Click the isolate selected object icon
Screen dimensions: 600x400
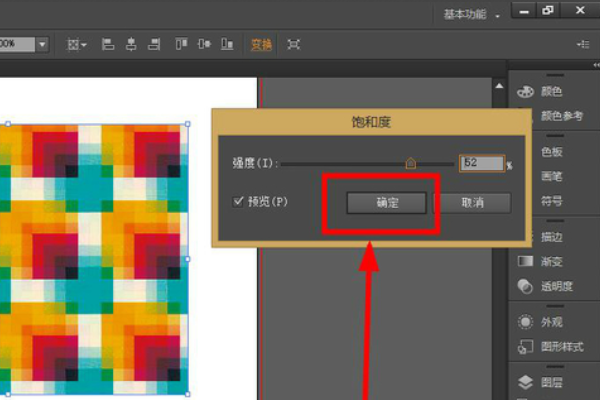[x=293, y=44]
